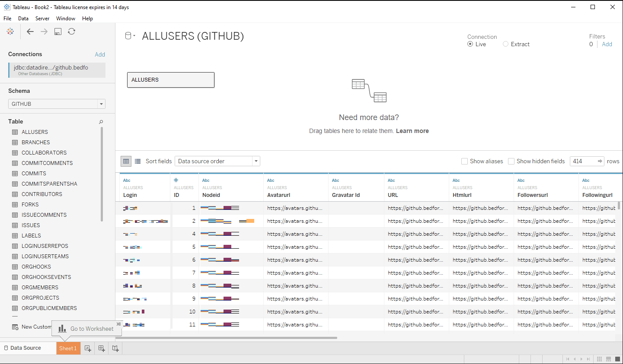This screenshot has height=364, width=623.
Task: Click the ALLUSERS table box on canvas
Action: (x=171, y=80)
